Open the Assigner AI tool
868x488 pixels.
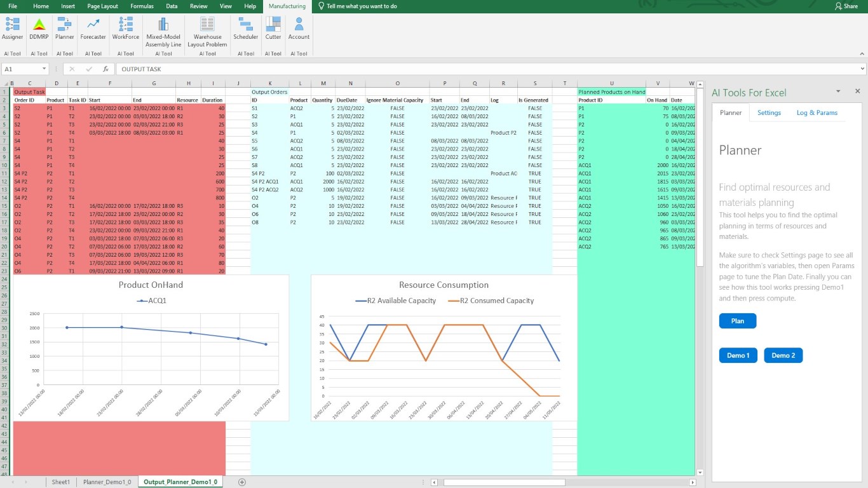(x=13, y=29)
